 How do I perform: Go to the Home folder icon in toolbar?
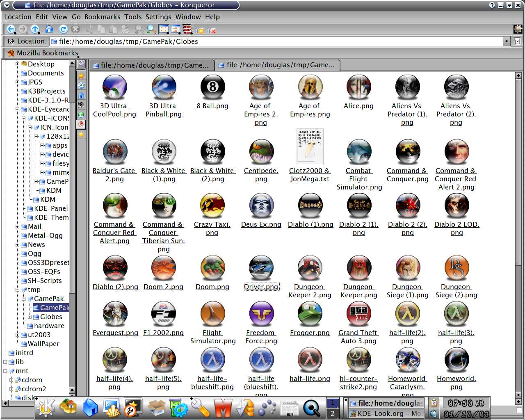[49, 29]
